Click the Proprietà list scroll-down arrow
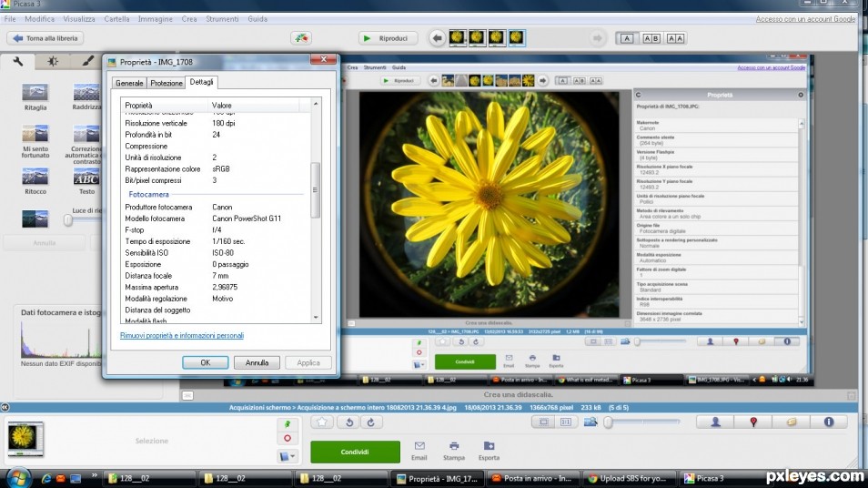Image resolution: width=868 pixels, height=488 pixels. [316, 318]
